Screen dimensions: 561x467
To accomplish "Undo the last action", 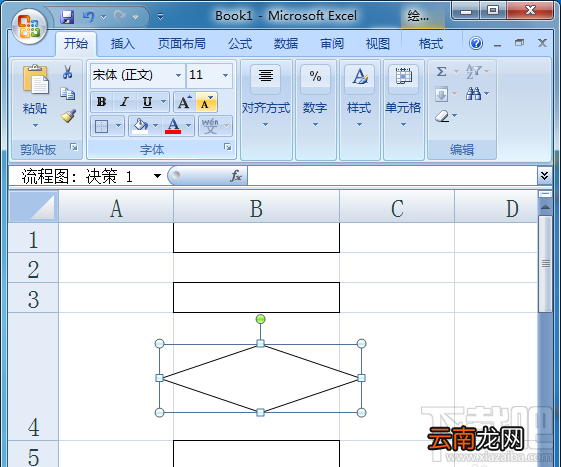I will [x=88, y=16].
